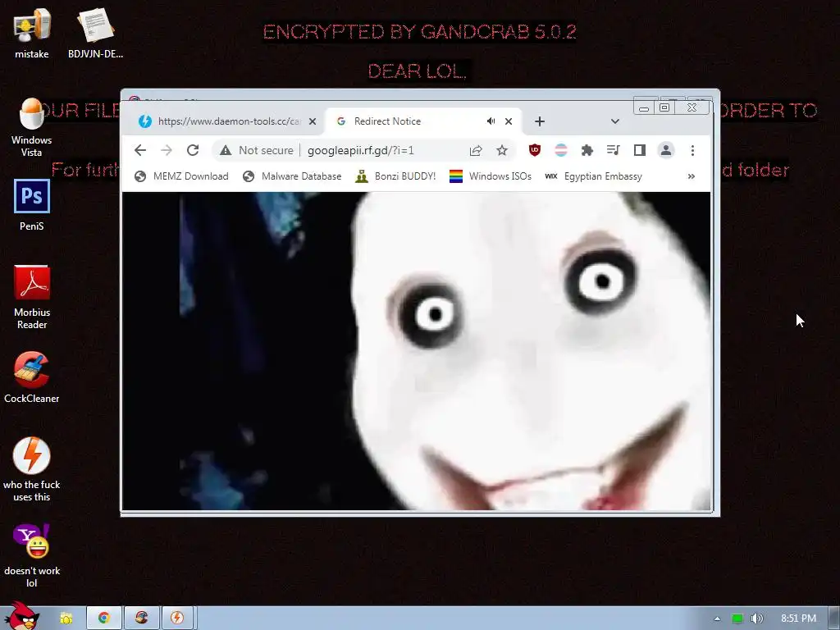Open the volume speaker tray icon
Screen dimensions: 840x630
coord(756,619)
